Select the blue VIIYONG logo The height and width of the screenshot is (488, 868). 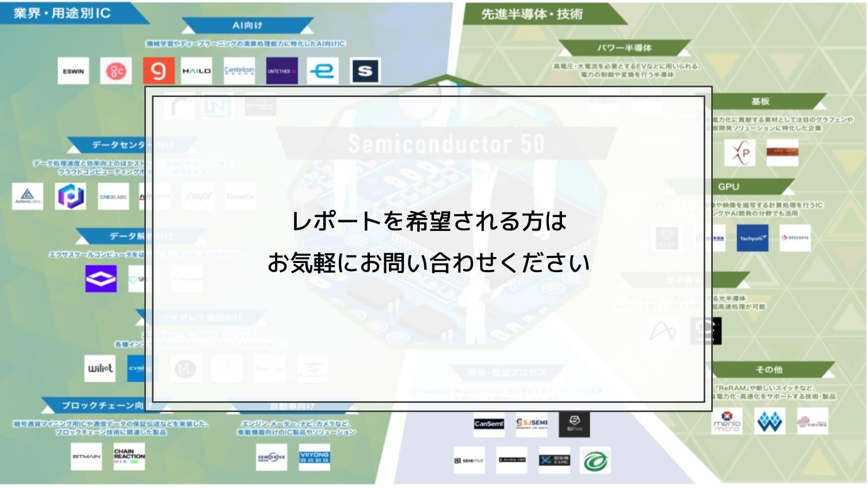point(315,458)
